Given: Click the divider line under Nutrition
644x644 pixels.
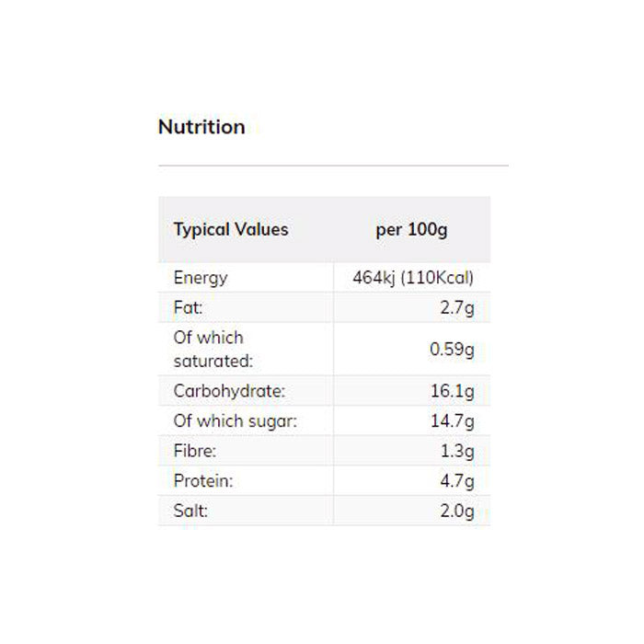Looking at the screenshot, I should [x=333, y=166].
